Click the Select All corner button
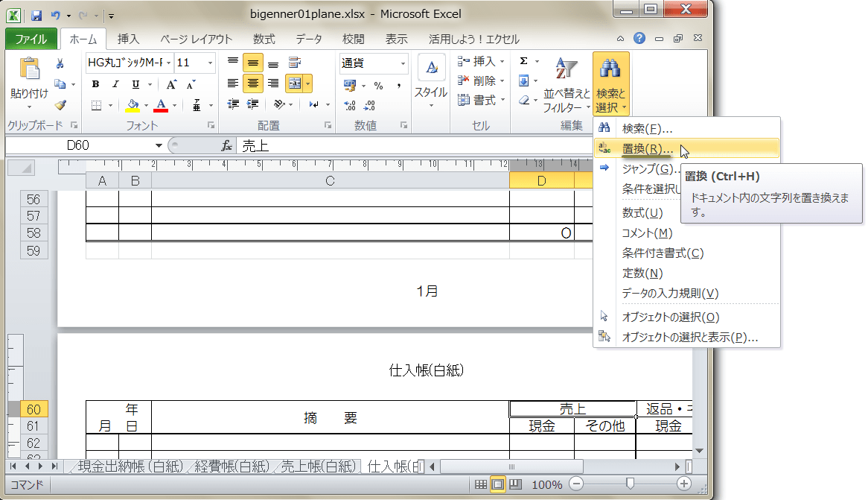The image size is (868, 500). [22, 167]
